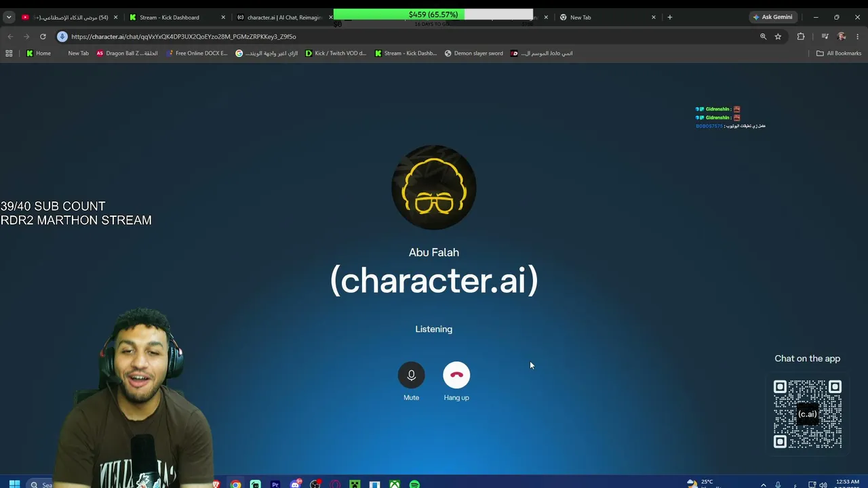Open the Windows Start menu
This screenshot has height=488, width=868.
pyautogui.click(x=14, y=484)
